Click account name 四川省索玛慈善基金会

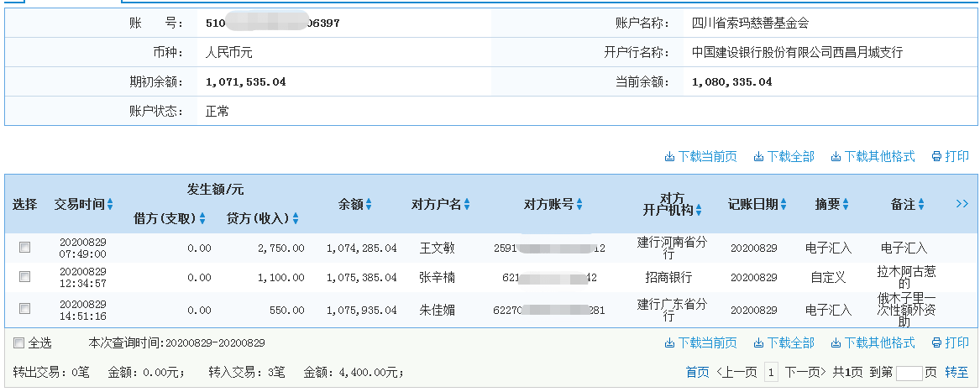[750, 24]
